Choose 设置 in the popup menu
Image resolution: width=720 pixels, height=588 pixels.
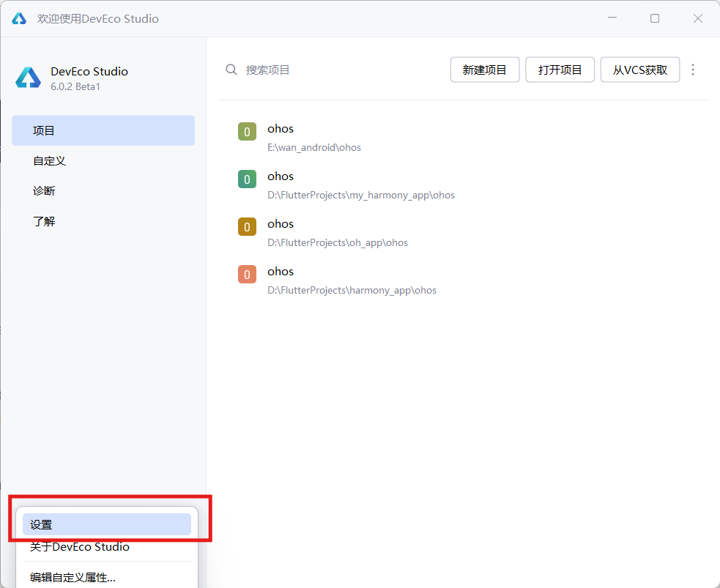[x=106, y=524]
